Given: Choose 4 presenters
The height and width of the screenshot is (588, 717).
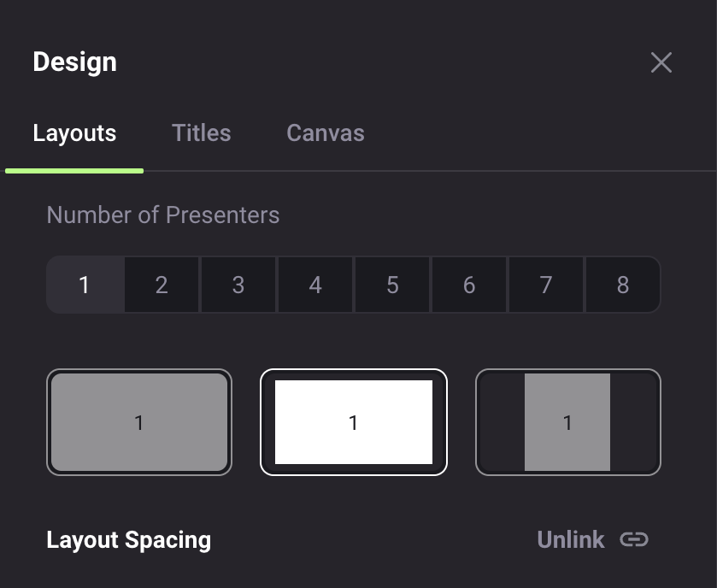Looking at the screenshot, I should [x=315, y=285].
